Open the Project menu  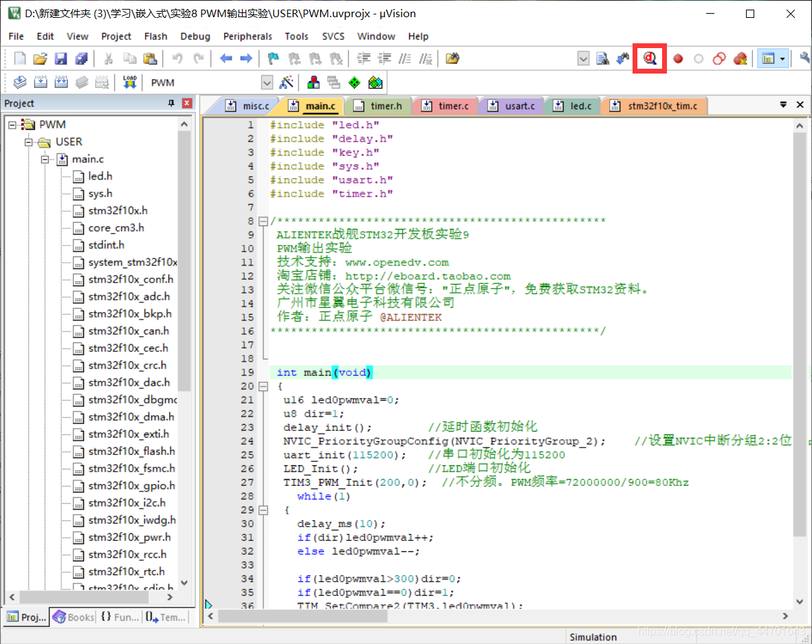pyautogui.click(x=116, y=36)
